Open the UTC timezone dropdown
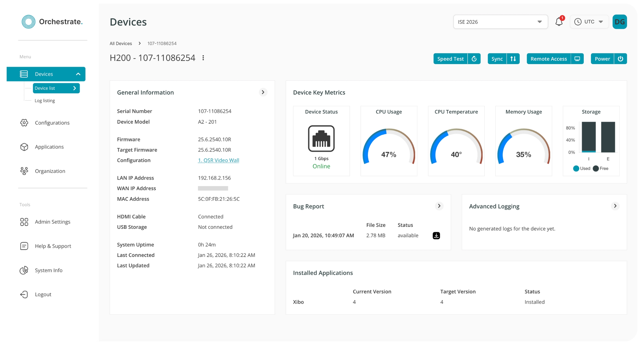This screenshot has width=644, height=345. [589, 22]
